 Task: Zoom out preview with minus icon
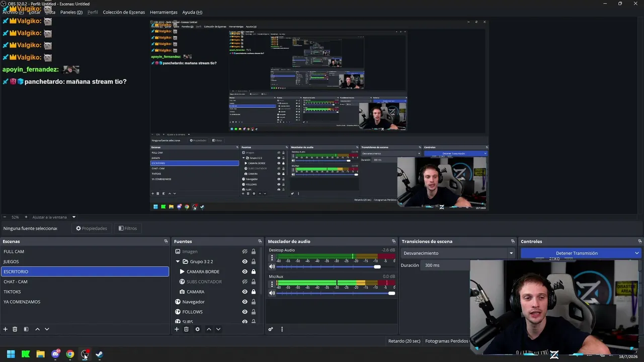[x=5, y=217]
